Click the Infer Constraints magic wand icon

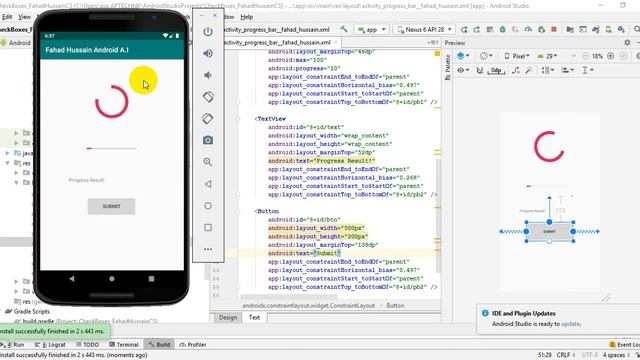529,70
